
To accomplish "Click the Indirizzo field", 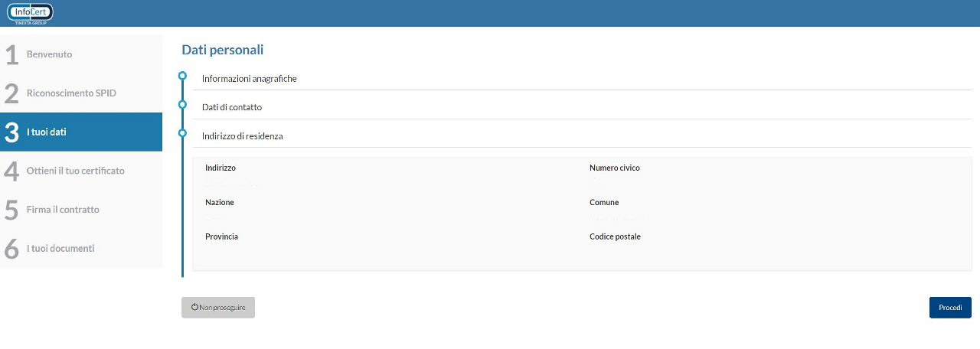I will click(234, 184).
